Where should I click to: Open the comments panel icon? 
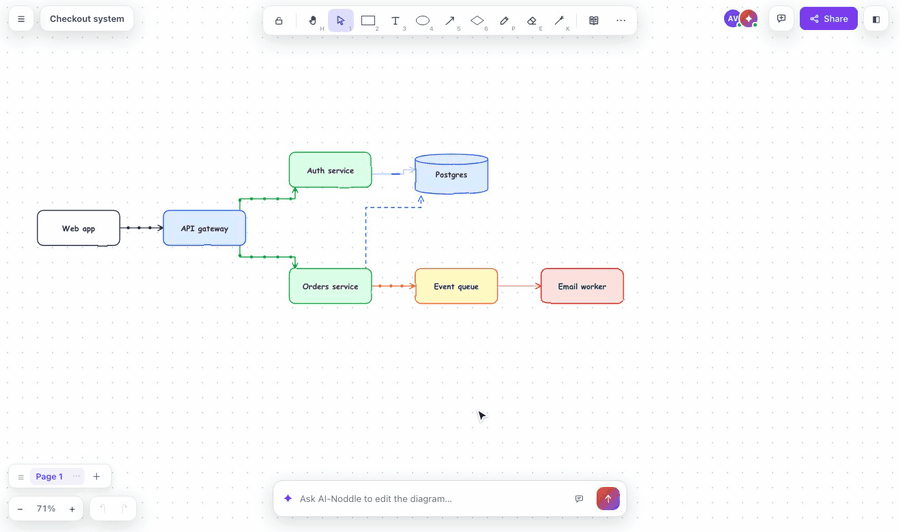tap(781, 19)
